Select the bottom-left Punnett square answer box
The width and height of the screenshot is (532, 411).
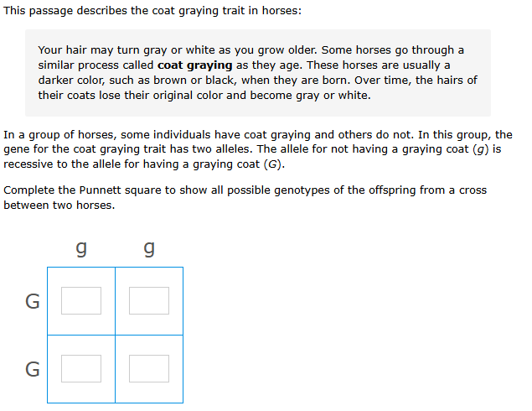coord(81,368)
